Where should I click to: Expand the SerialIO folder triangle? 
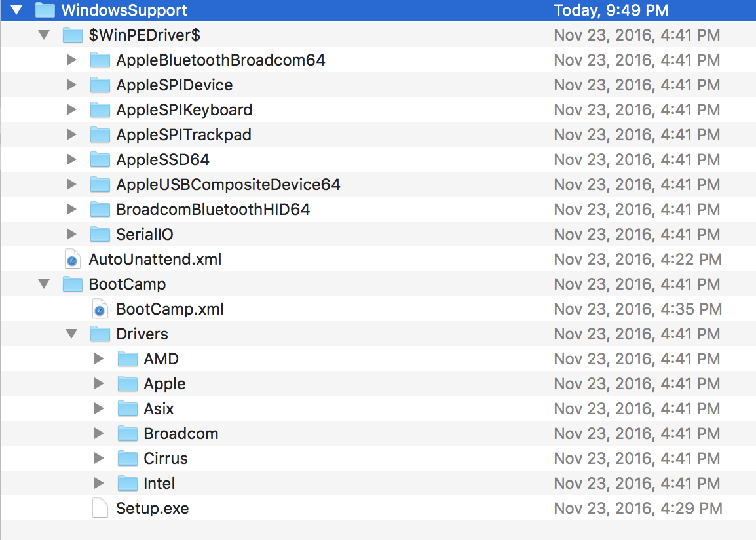71,235
